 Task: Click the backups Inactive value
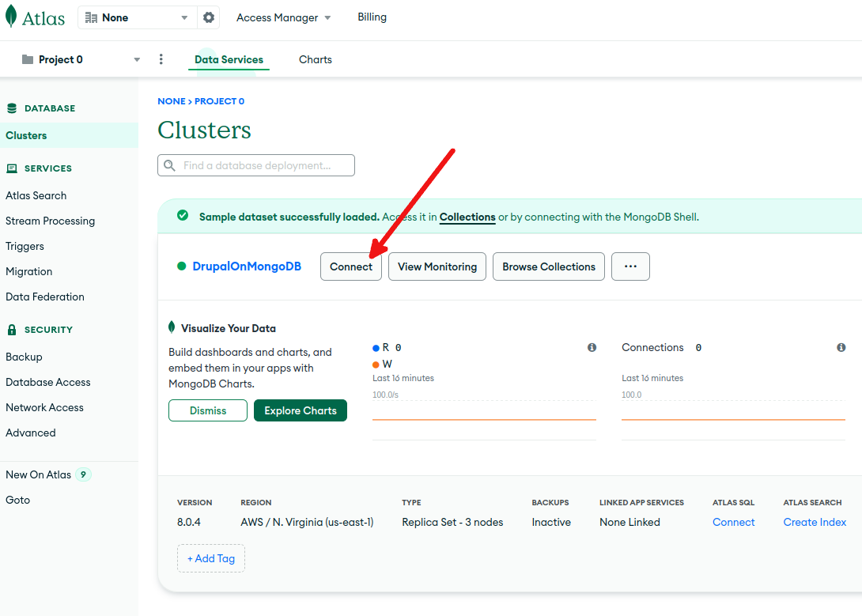pos(551,522)
